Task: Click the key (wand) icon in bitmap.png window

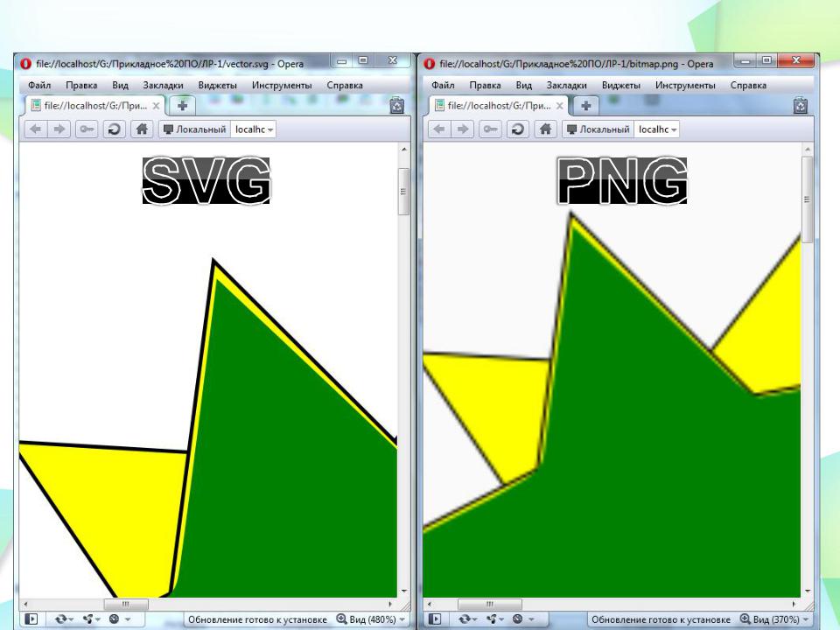Action: coord(490,129)
